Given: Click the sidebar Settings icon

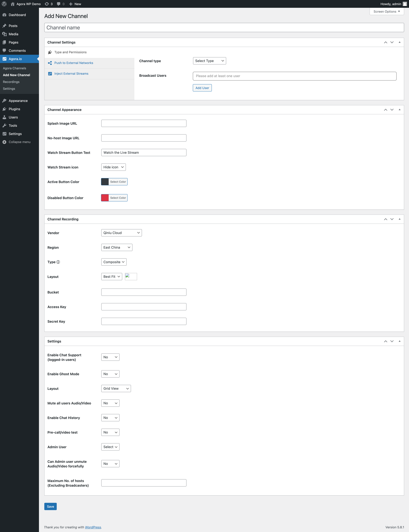Looking at the screenshot, I should point(4,134).
